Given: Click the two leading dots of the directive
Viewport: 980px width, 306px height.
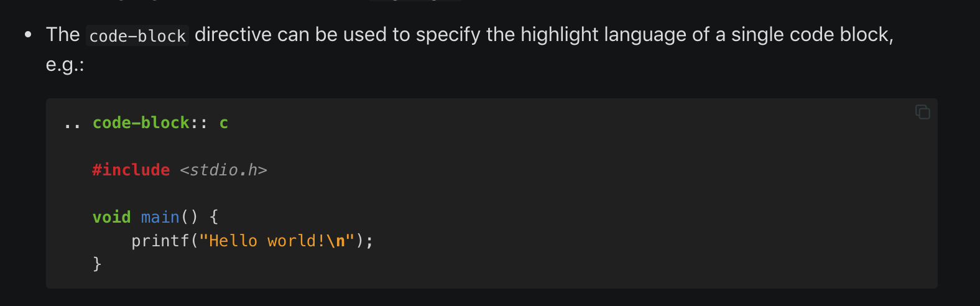Looking at the screenshot, I should click(72, 123).
